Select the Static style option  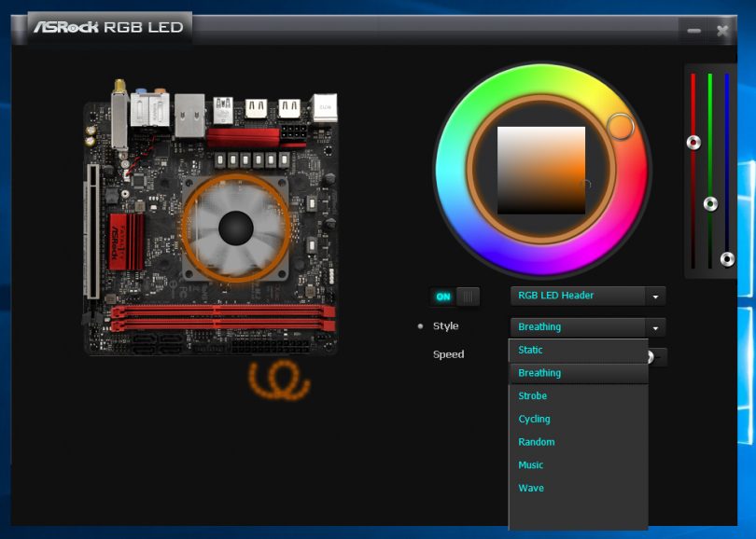[530, 350]
